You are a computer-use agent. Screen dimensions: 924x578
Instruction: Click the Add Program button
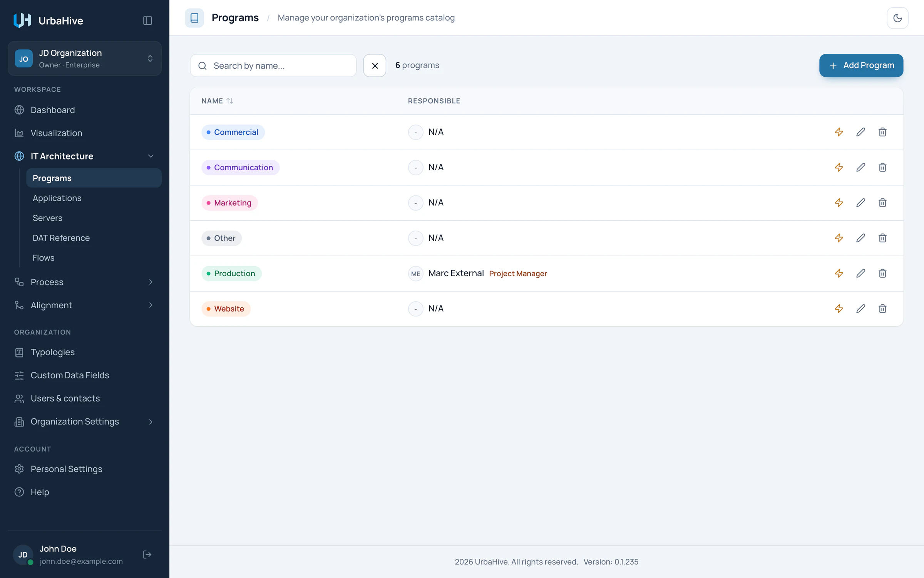pos(861,66)
